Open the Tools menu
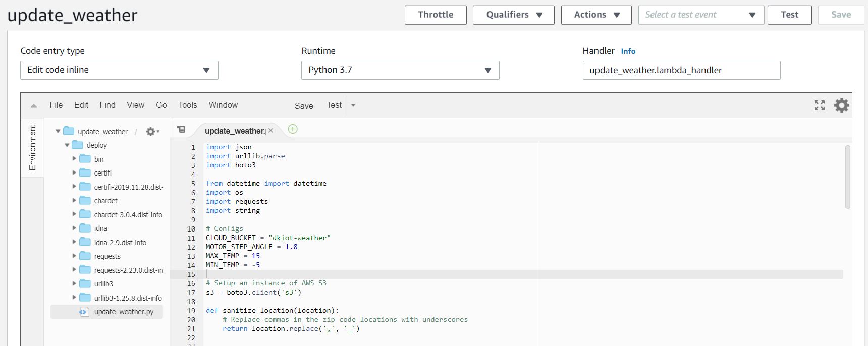 [187, 105]
